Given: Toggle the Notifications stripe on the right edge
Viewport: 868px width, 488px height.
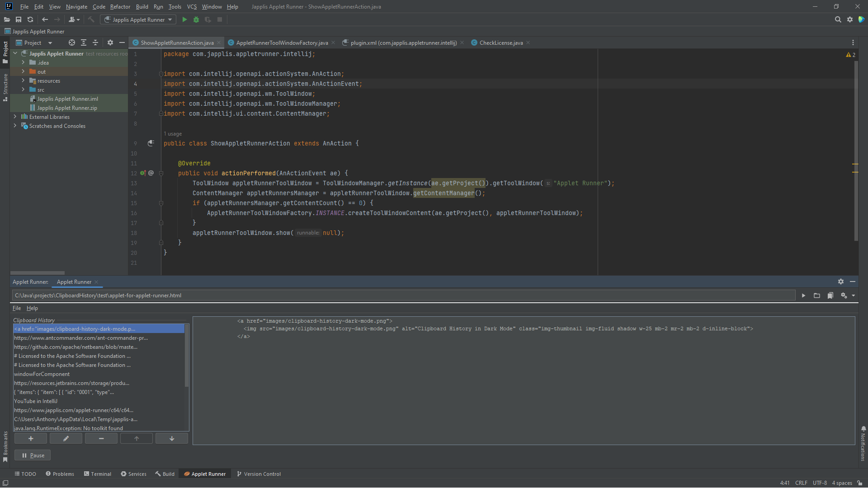Looking at the screenshot, I should click(863, 444).
